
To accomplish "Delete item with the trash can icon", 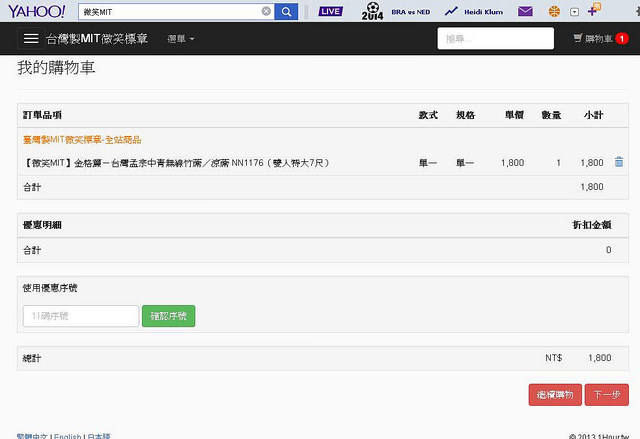I will point(619,162).
